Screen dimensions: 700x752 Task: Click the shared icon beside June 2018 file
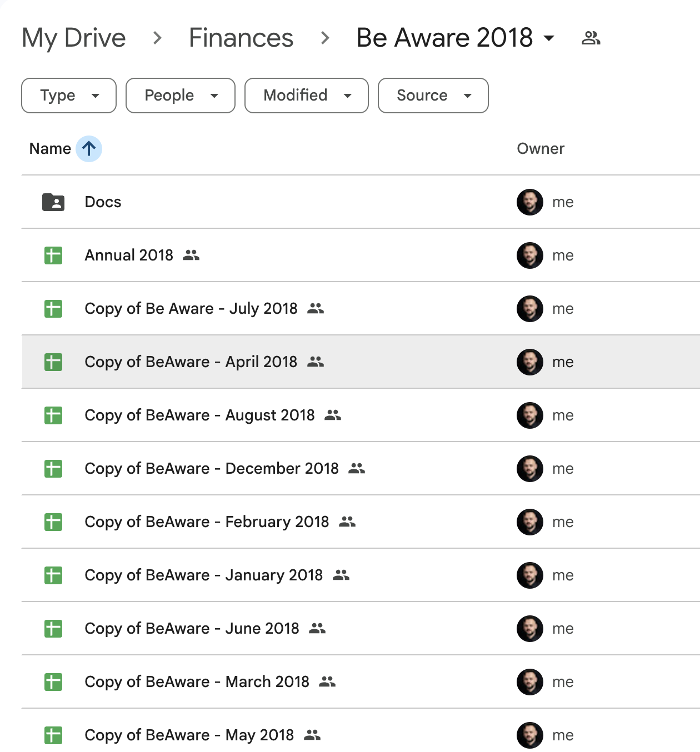317,629
